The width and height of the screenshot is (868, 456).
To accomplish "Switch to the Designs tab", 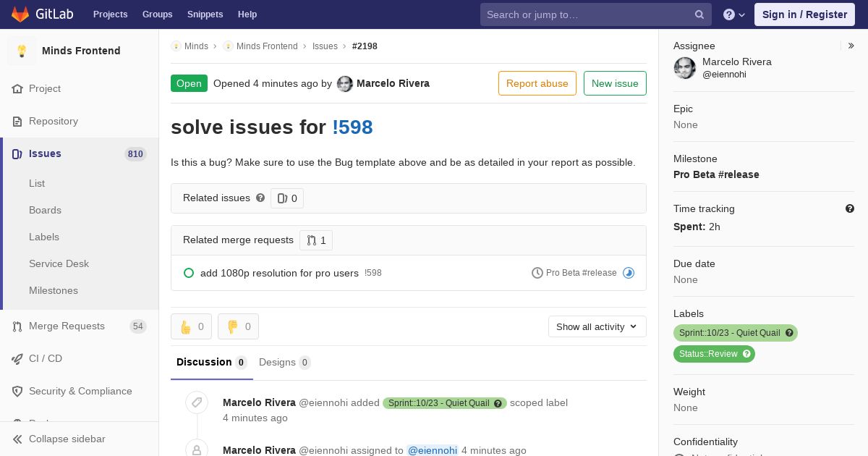I will 285,363.
